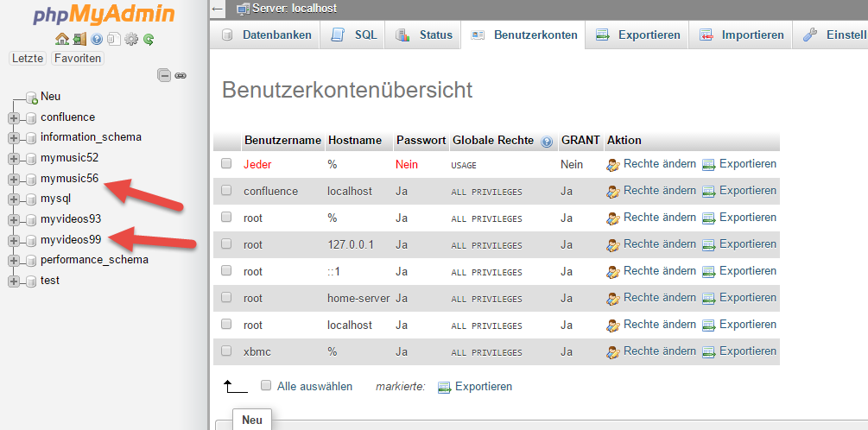868x430 pixels.
Task: Select the mysql database in tree
Action: 55,198
